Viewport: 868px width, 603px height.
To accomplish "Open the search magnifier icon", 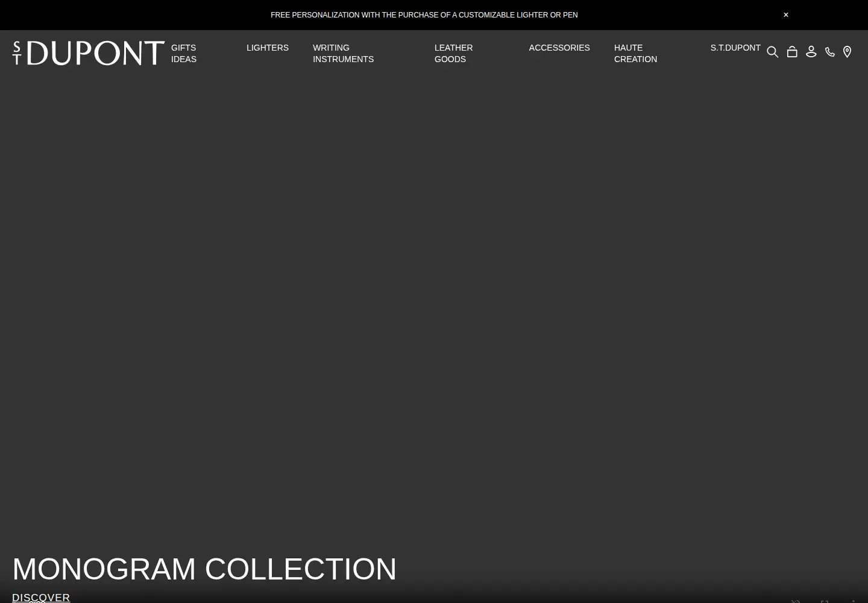I will coord(772,52).
